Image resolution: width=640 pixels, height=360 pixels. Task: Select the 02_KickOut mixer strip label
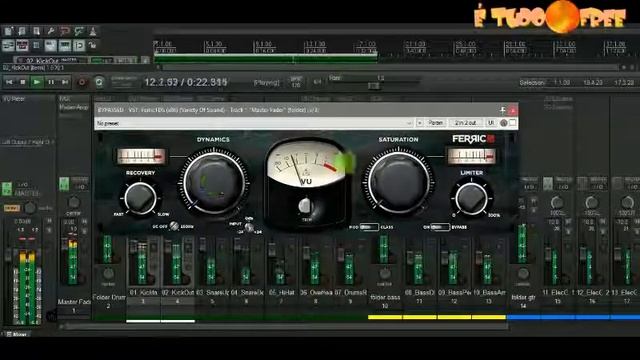point(178,293)
